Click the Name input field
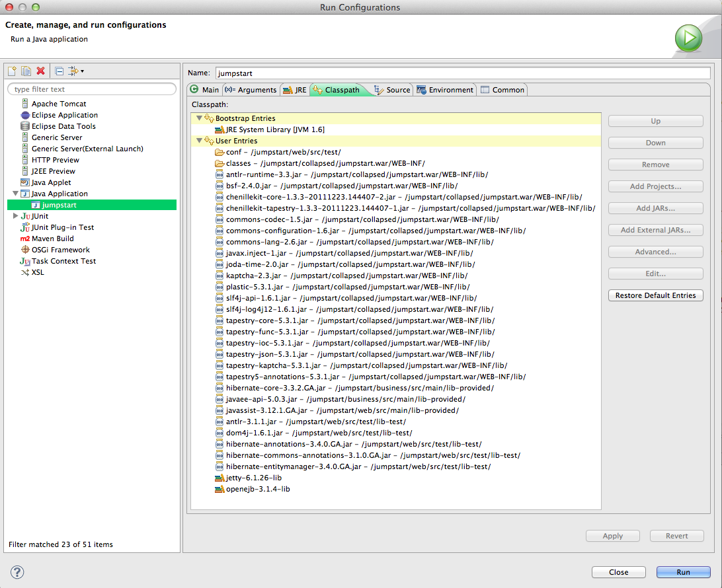The height and width of the screenshot is (588, 722). (463, 73)
